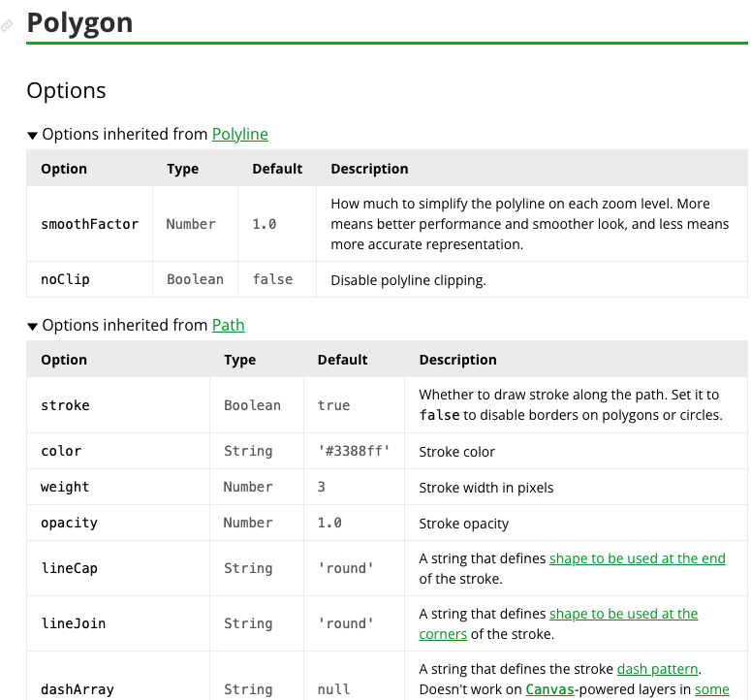Screen dimensions: 751x700
Task: Open the Polyline link
Action: 239,135
